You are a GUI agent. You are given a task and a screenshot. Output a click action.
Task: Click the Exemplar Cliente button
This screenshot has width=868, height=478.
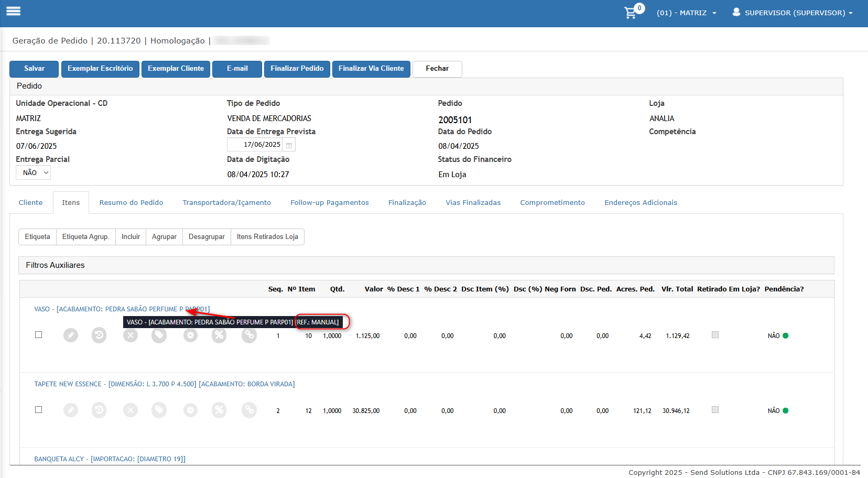[x=176, y=69]
